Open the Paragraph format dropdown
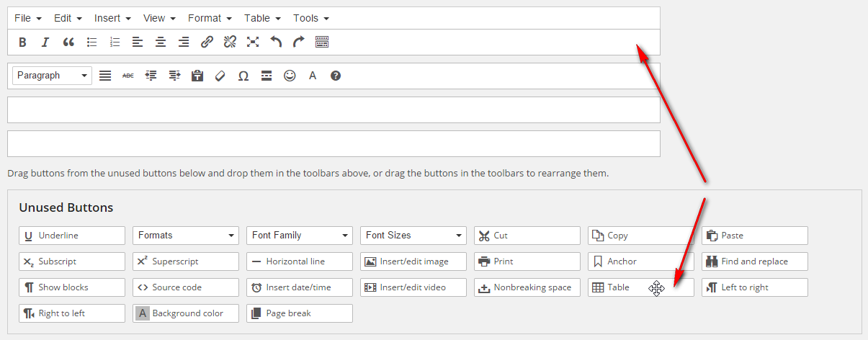The width and height of the screenshot is (868, 340). (x=52, y=76)
